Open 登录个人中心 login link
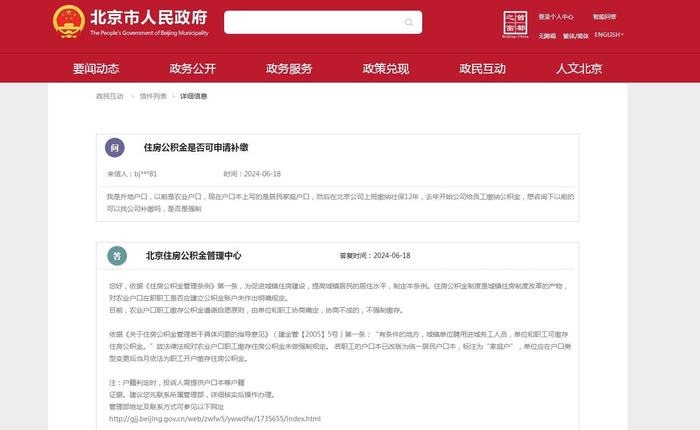 point(556,17)
